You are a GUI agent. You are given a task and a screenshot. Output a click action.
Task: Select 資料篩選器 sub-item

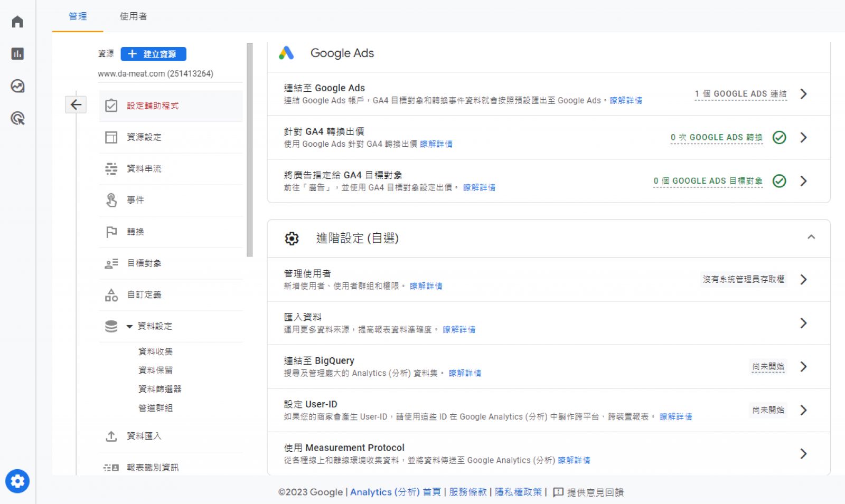[159, 389]
